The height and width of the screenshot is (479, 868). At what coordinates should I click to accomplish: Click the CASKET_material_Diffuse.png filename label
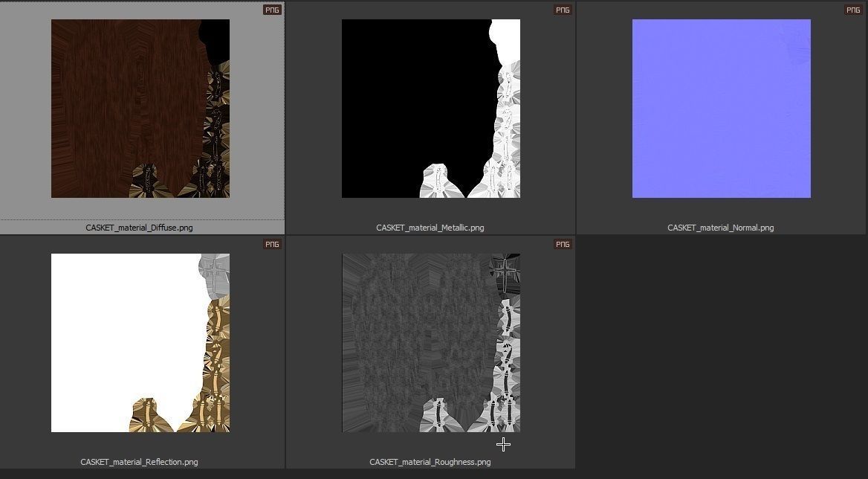coord(139,228)
